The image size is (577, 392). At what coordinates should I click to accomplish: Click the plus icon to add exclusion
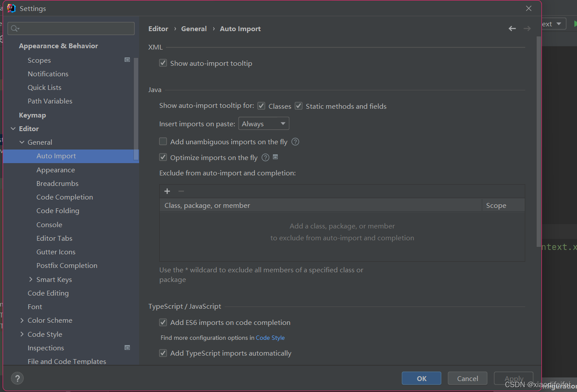tap(167, 191)
